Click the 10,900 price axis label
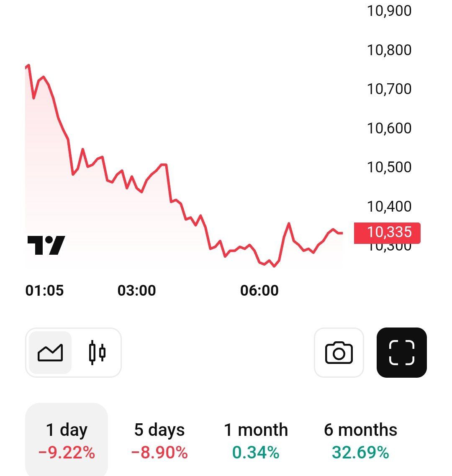This screenshot has height=476, width=452. click(389, 11)
